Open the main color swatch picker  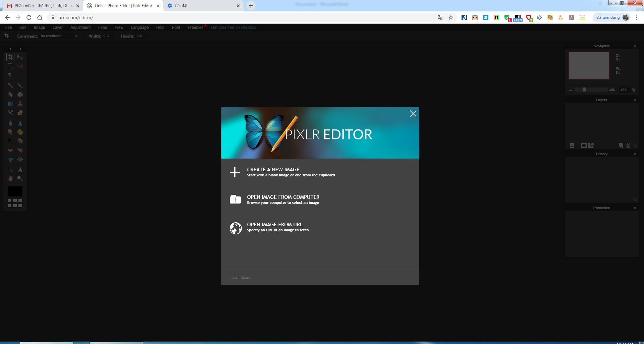point(15,191)
